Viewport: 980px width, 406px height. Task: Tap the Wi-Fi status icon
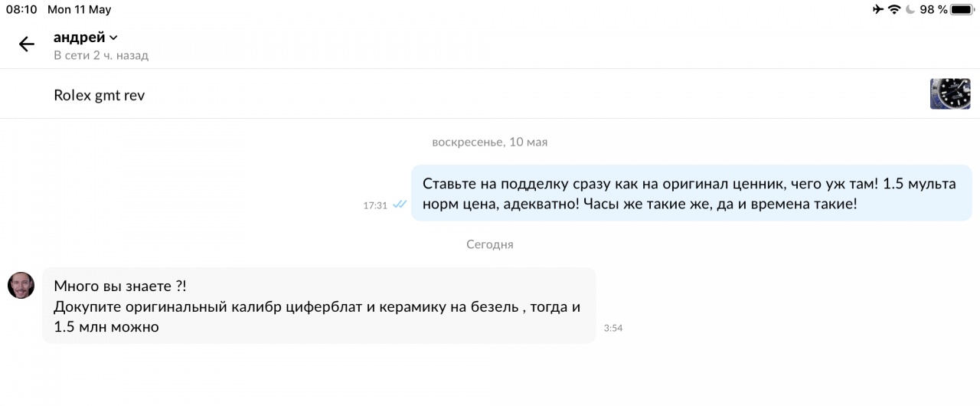coord(894,9)
